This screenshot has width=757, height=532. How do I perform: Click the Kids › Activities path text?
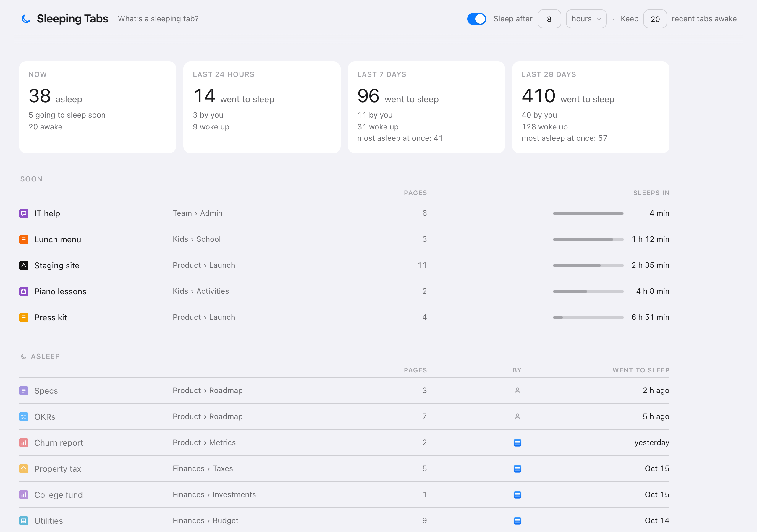pyautogui.click(x=201, y=291)
